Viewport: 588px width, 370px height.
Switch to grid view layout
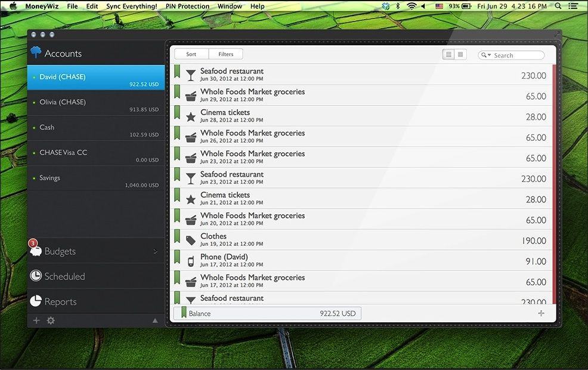pos(460,55)
